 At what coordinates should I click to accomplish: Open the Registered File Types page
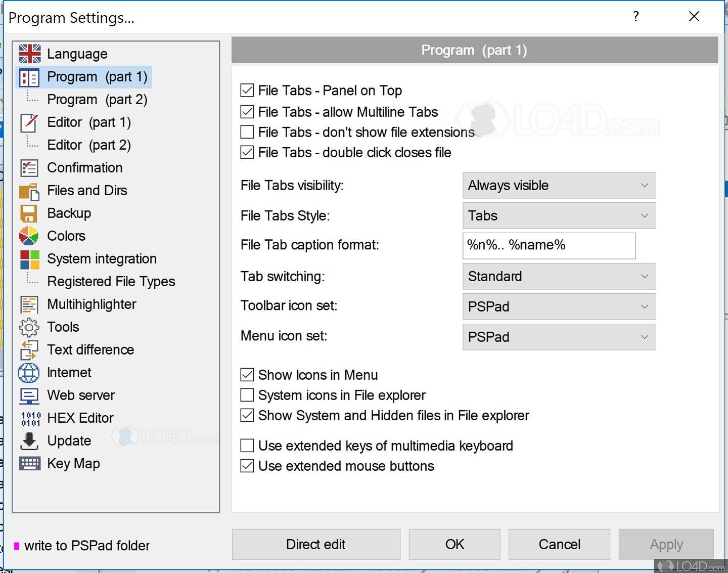(111, 281)
